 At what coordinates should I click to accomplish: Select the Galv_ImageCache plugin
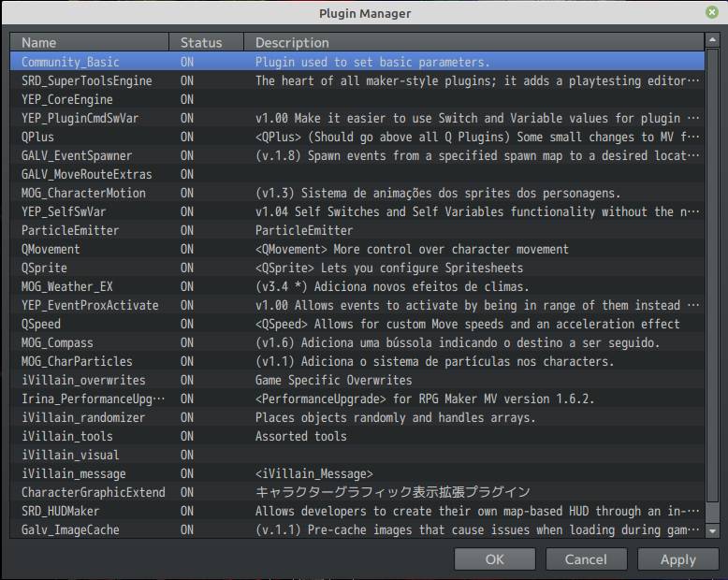click(x=357, y=529)
